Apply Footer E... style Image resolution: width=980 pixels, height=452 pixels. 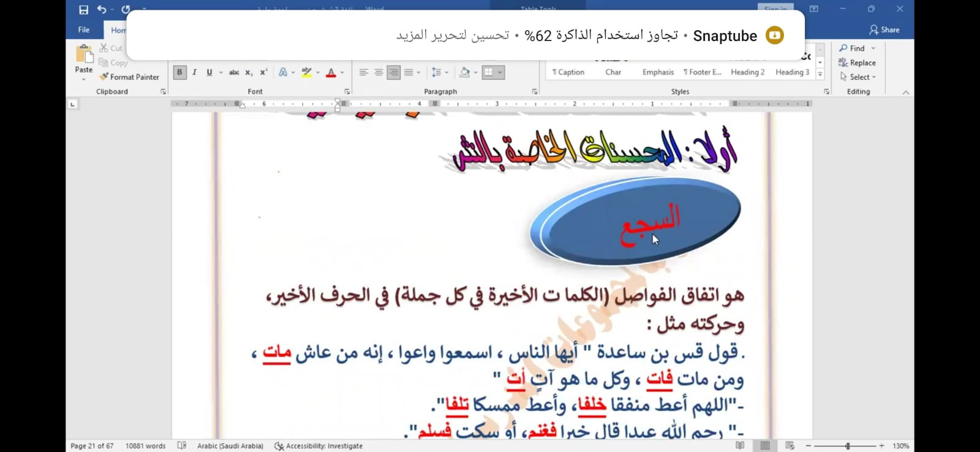coord(703,72)
